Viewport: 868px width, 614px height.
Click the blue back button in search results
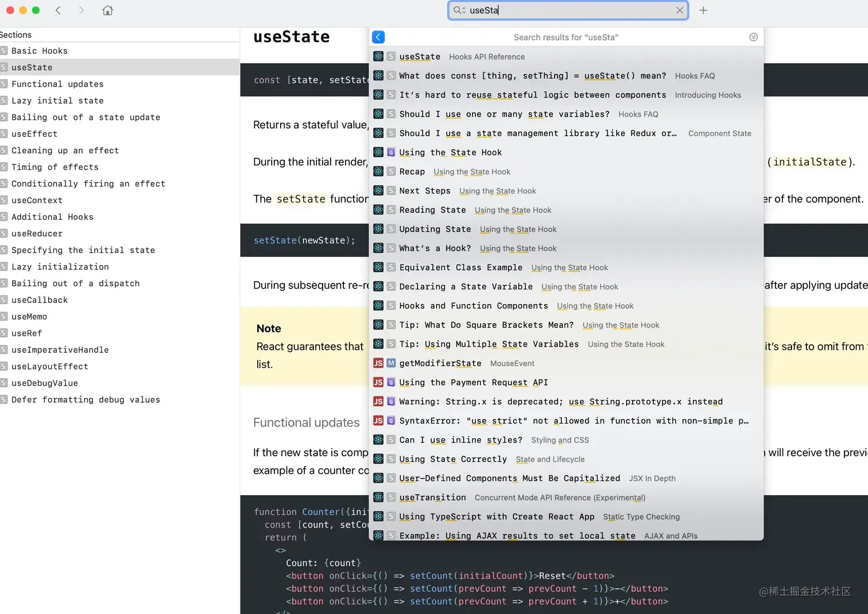pyautogui.click(x=378, y=37)
